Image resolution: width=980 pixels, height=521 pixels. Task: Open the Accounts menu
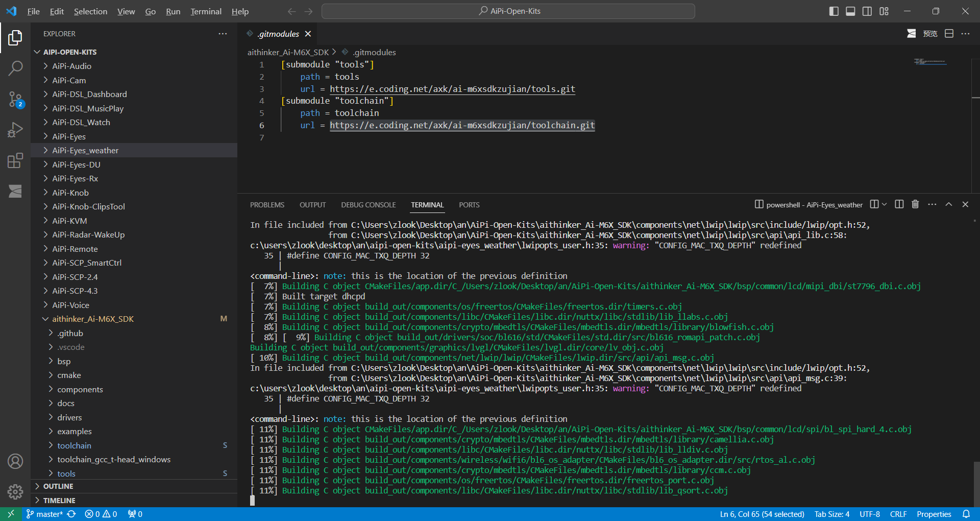point(15,461)
